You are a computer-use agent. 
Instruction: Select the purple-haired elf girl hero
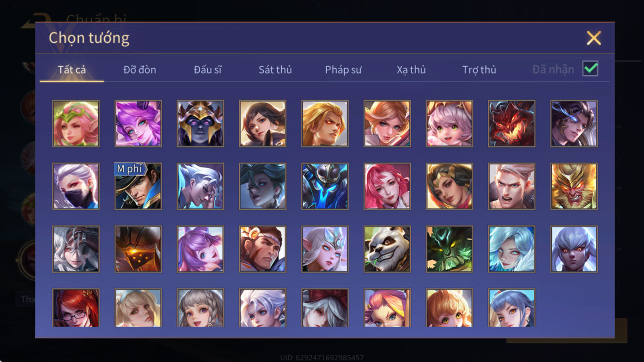coord(138,123)
